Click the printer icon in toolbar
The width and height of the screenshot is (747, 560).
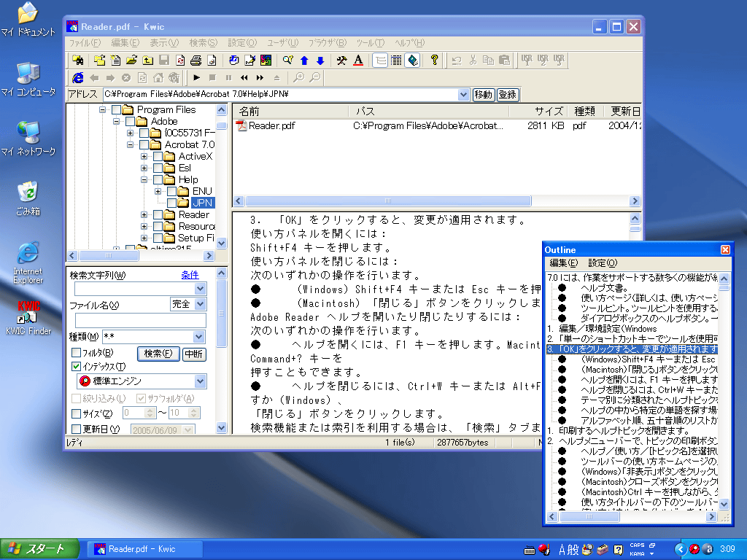(x=196, y=60)
